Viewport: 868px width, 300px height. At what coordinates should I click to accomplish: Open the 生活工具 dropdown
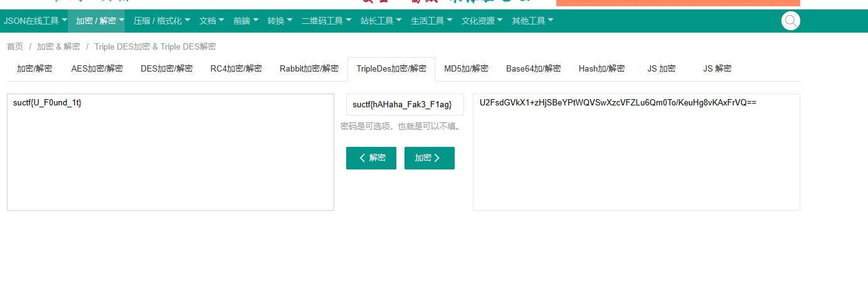point(431,21)
